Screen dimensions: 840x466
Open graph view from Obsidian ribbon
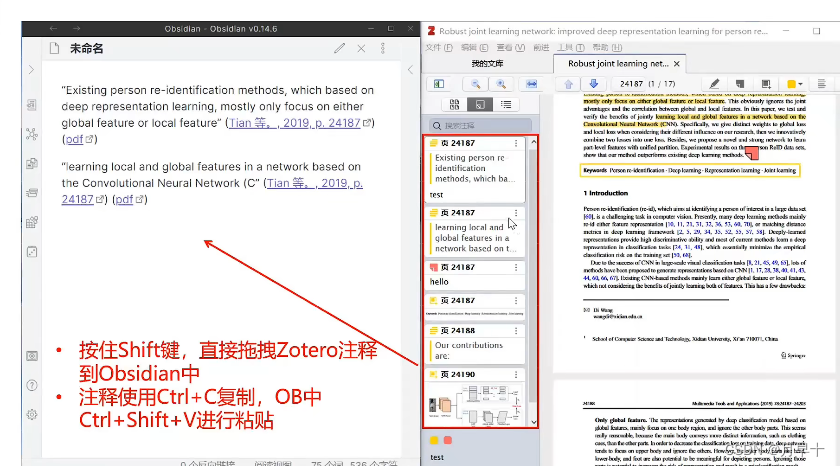click(32, 134)
